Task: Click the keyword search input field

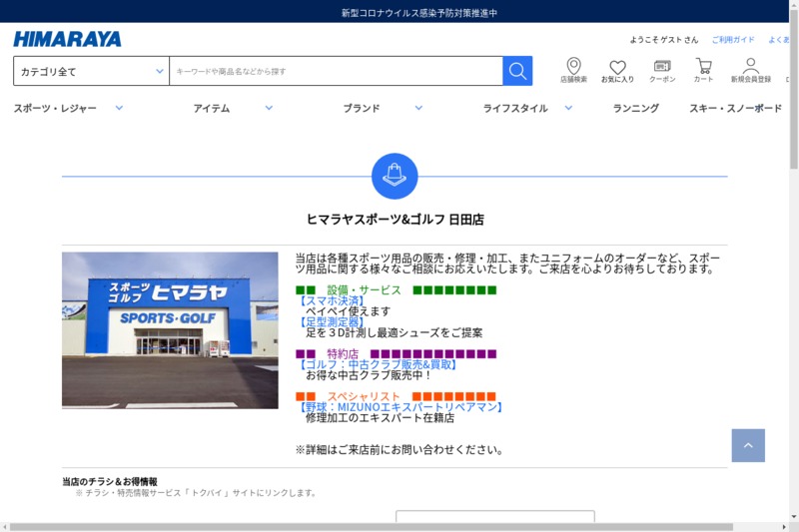Action: tap(336, 71)
